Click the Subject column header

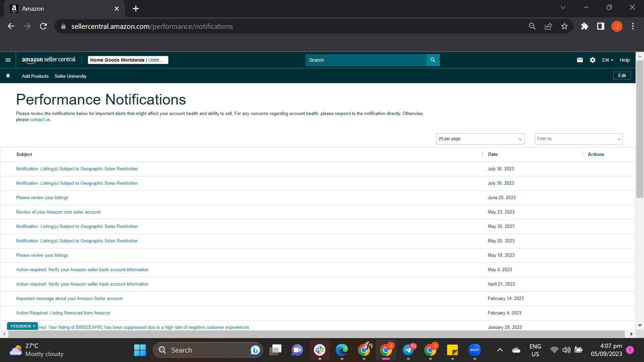24,155
